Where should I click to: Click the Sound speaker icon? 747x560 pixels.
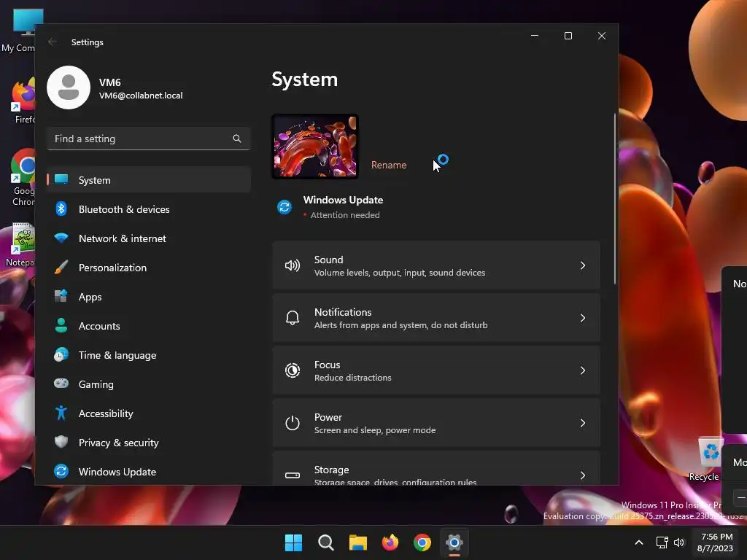click(293, 265)
